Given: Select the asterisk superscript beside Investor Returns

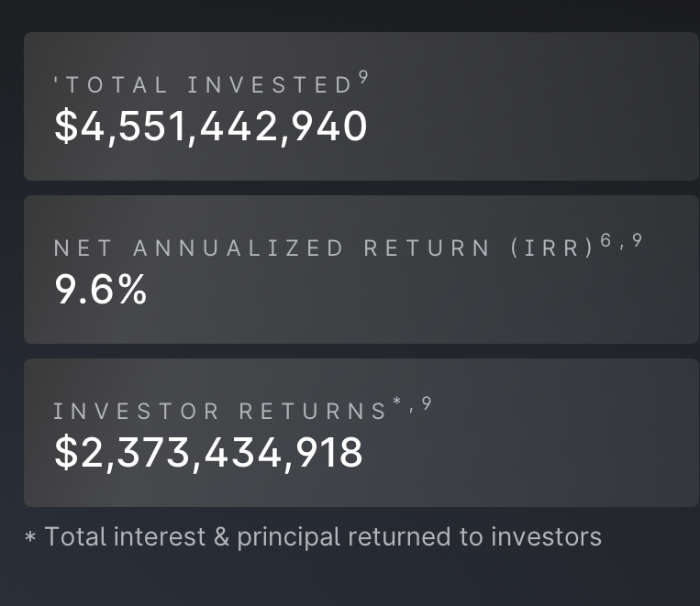Looking at the screenshot, I should click(x=397, y=401).
